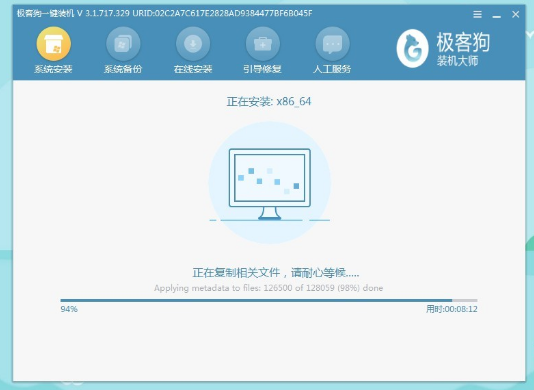Image resolution: width=534 pixels, height=390 pixels.
Task: Choose the 在线安装 online install icon
Action: [x=193, y=44]
